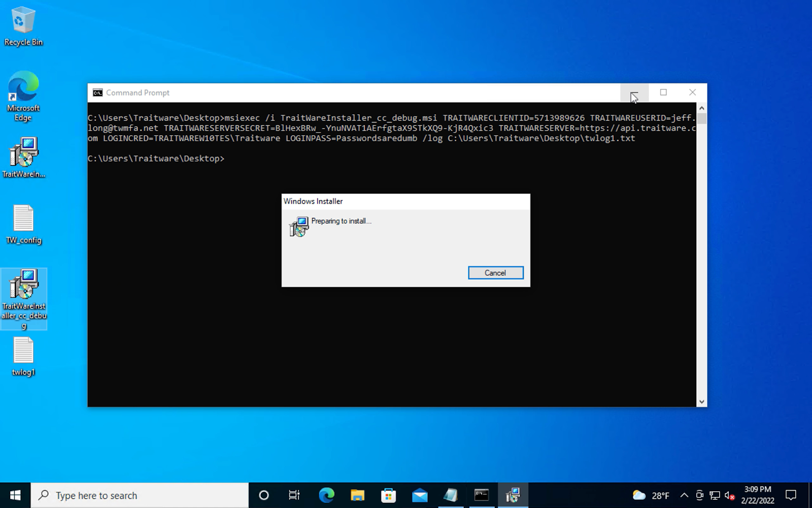Open the Windows Start menu
812x508 pixels.
pyautogui.click(x=15, y=495)
